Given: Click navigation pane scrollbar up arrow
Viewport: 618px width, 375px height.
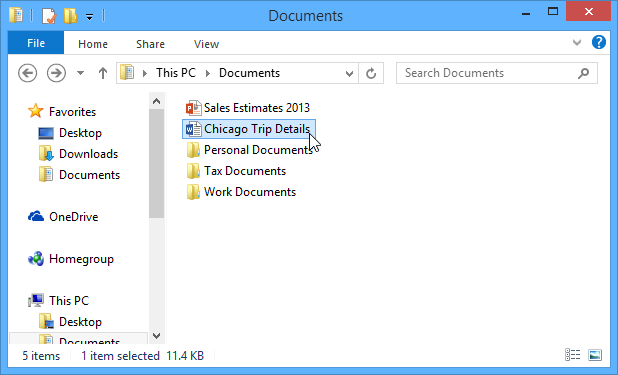Looking at the screenshot, I should (x=156, y=101).
